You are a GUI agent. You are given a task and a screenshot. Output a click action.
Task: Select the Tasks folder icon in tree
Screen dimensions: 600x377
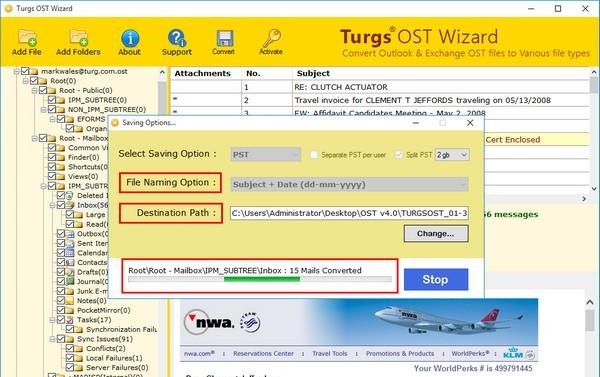click(70, 320)
